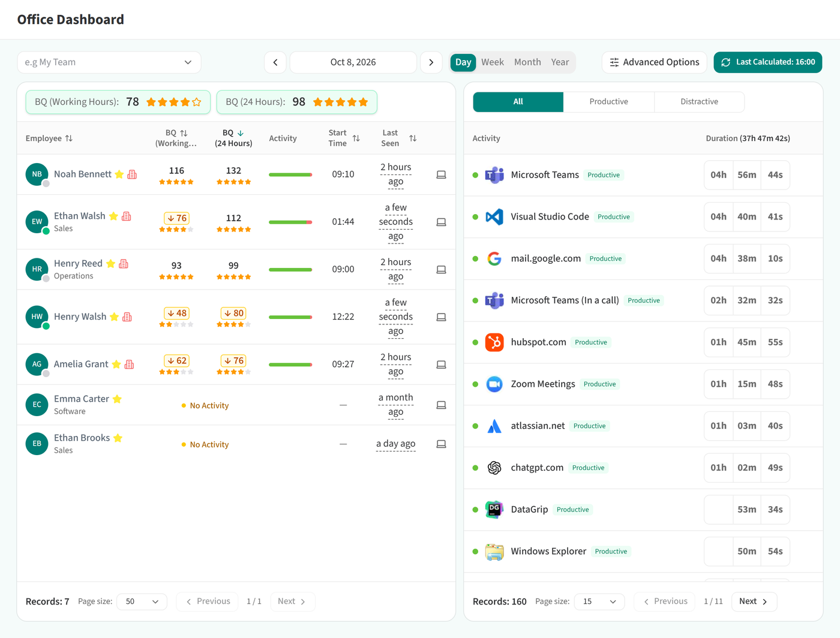
Task: Switch to the Year view
Action: coord(560,62)
